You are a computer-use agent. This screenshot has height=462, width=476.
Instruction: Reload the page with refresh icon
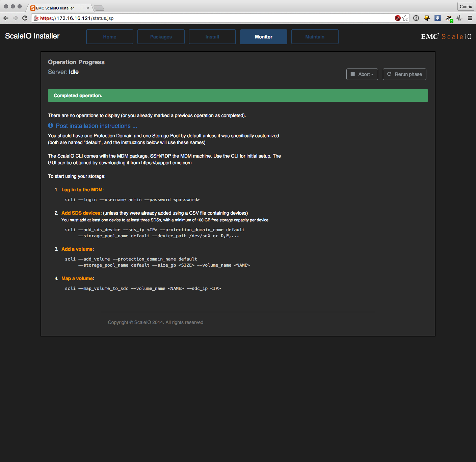25,18
